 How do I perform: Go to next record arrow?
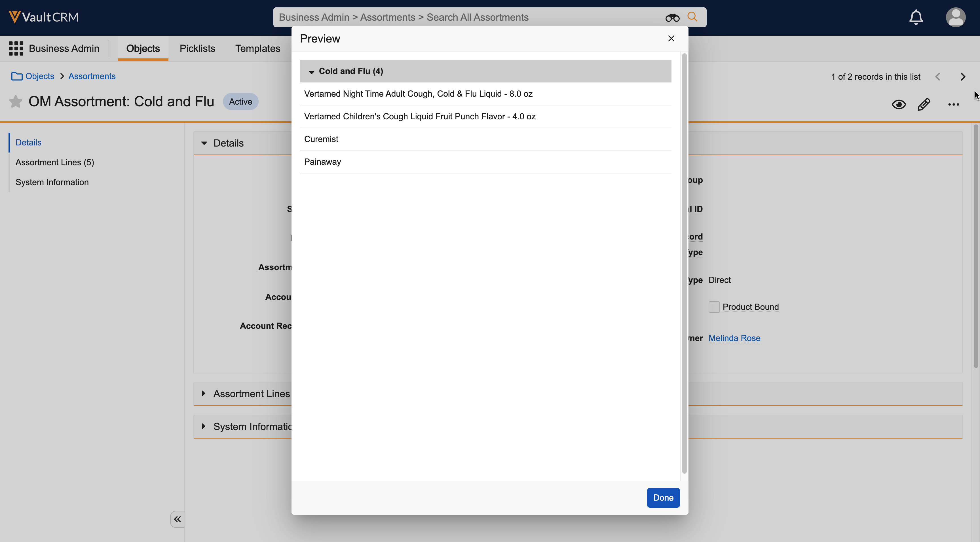tap(962, 77)
